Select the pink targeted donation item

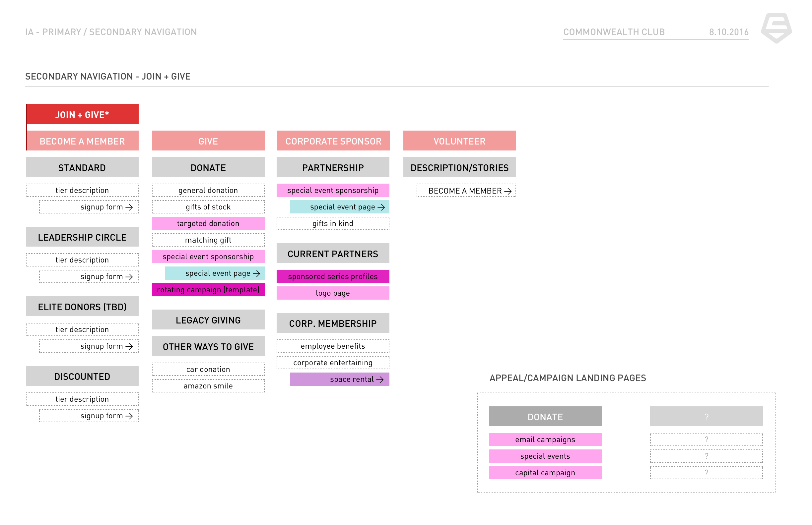[x=208, y=223]
